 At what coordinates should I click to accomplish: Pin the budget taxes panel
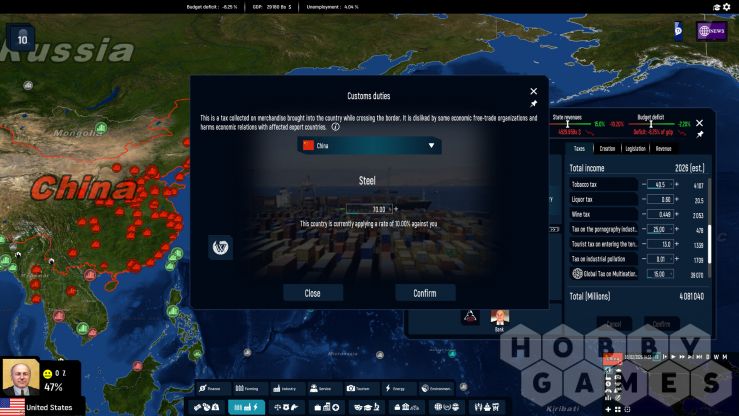pyautogui.click(x=700, y=135)
